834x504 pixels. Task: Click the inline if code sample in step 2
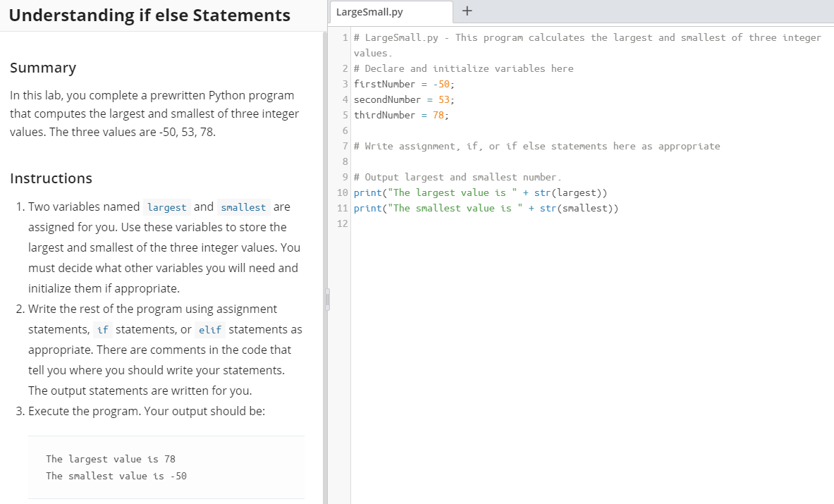click(x=102, y=329)
